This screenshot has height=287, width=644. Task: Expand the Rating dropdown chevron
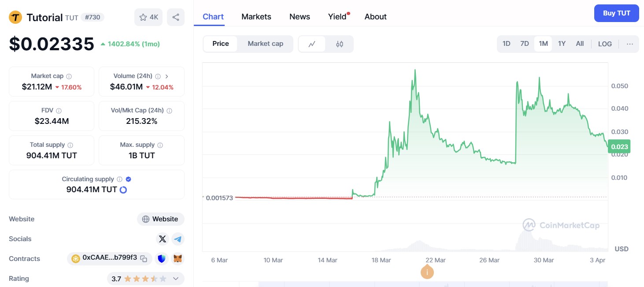176,279
